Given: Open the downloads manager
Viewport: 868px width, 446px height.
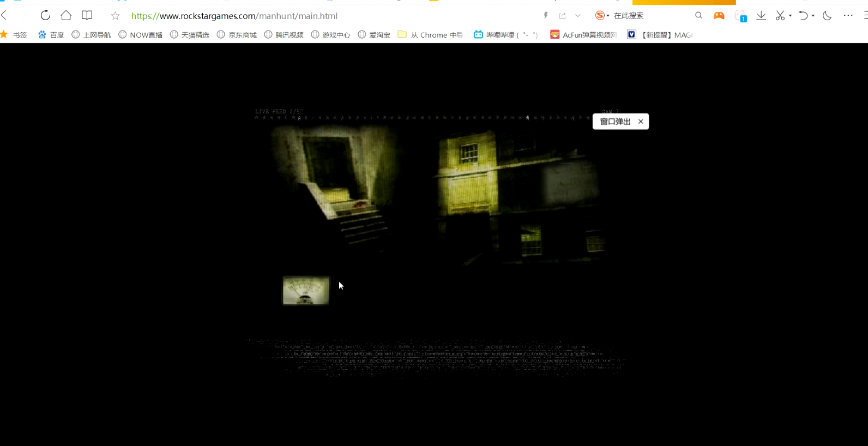Looking at the screenshot, I should click(x=761, y=16).
